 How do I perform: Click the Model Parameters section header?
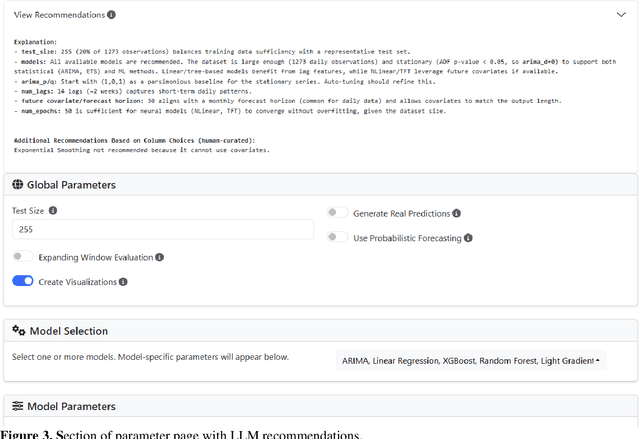pos(320,406)
